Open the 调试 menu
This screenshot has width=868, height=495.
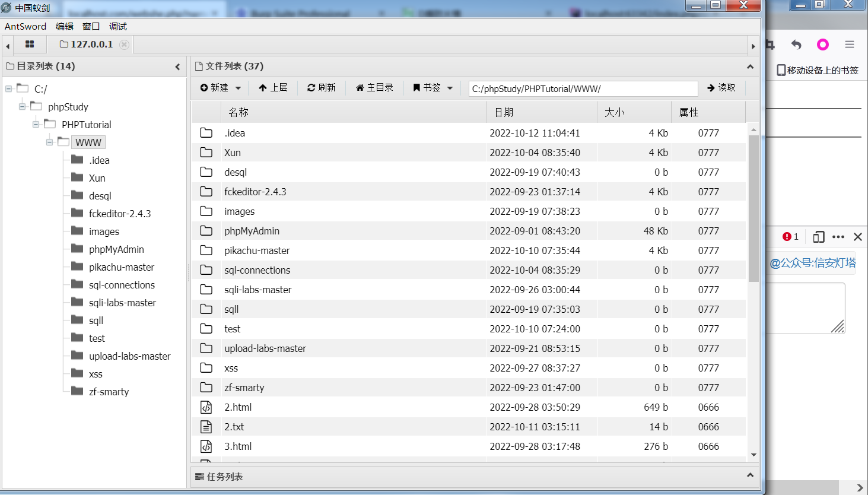tap(117, 26)
